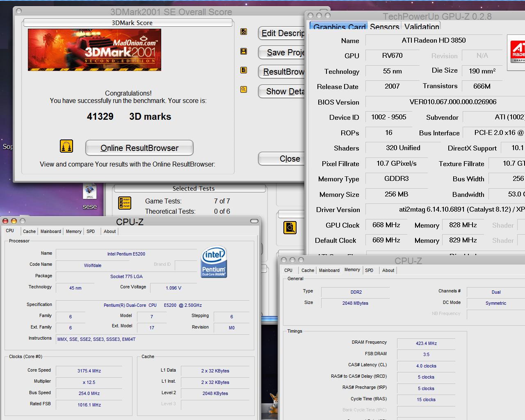Click the Bus Speed value 254.0 MHz

[89, 393]
